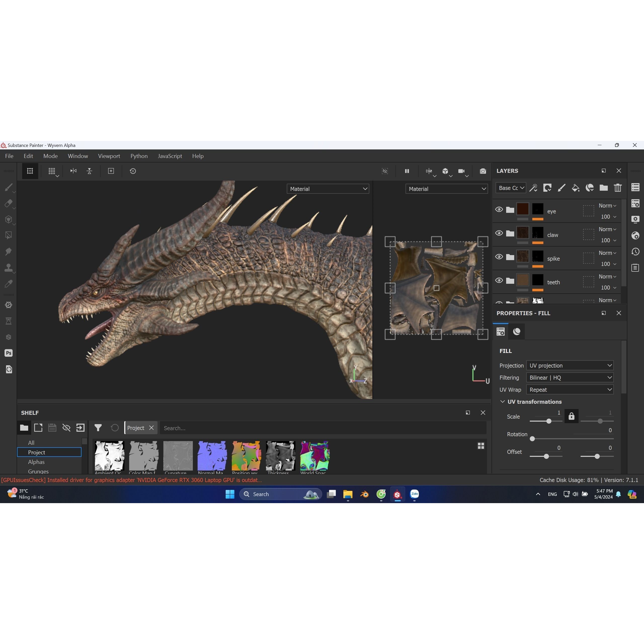Click the reset transform icon

(x=133, y=171)
